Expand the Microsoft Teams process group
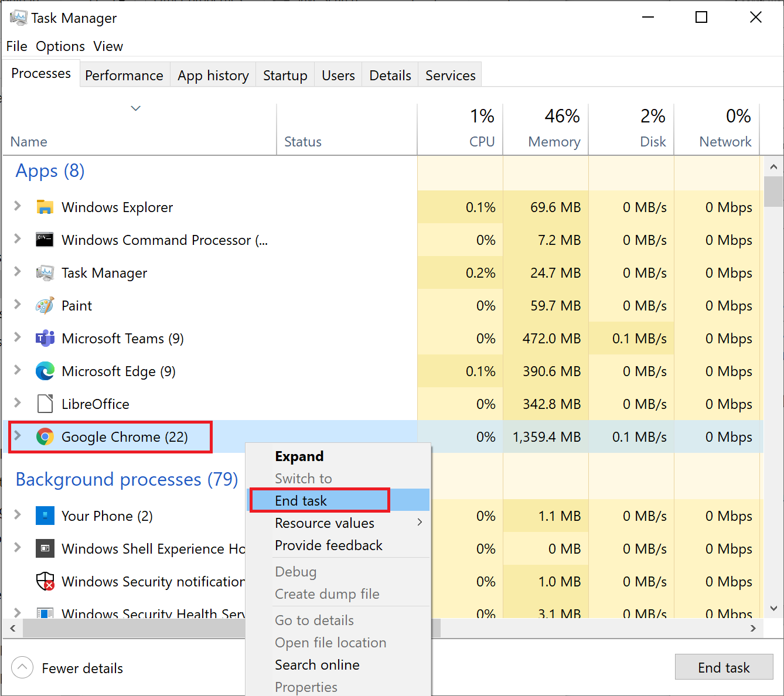 [x=17, y=338]
